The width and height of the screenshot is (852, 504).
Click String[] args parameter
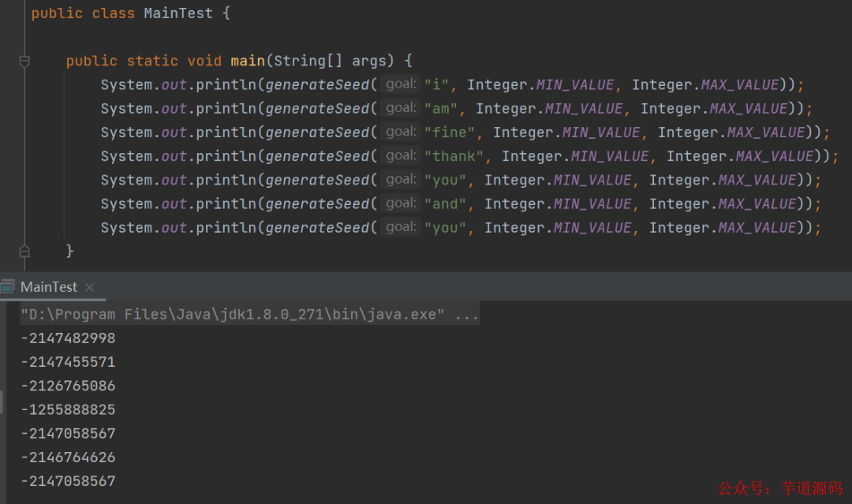coord(331,61)
